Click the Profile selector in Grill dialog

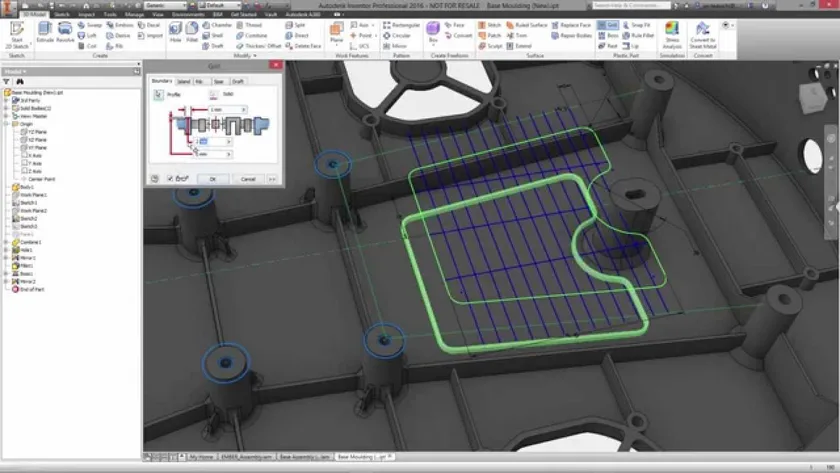(x=159, y=95)
